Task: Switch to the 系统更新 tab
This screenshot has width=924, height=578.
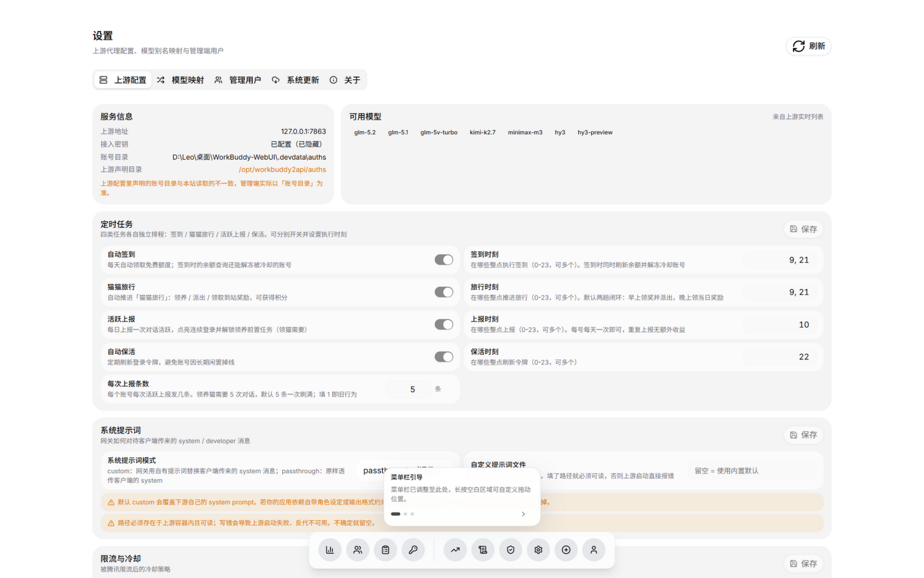Action: coord(296,80)
